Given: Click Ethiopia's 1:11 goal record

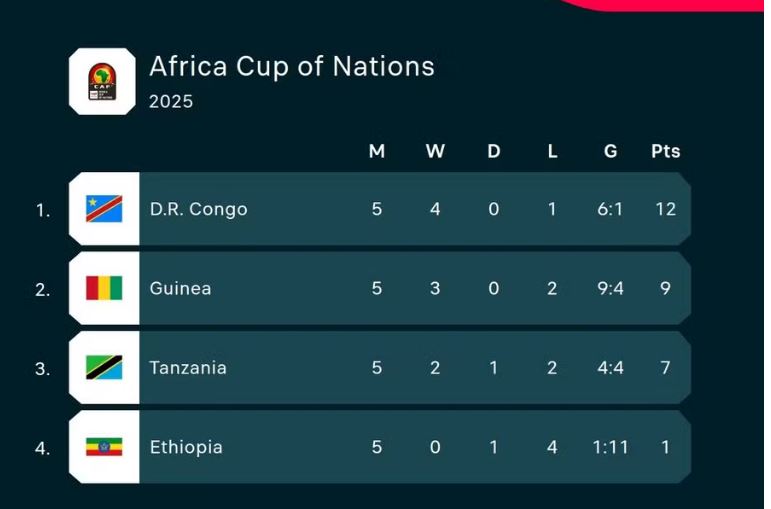Looking at the screenshot, I should coord(610,447).
